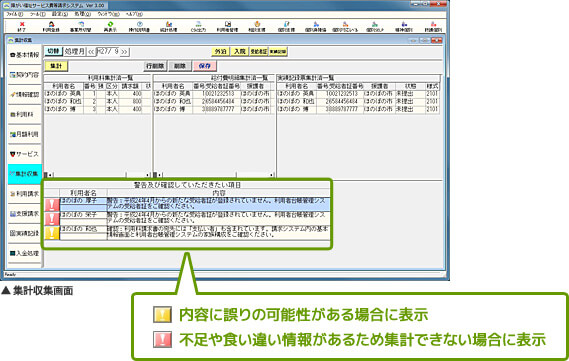Click the 処理月 date input field

coord(107,52)
